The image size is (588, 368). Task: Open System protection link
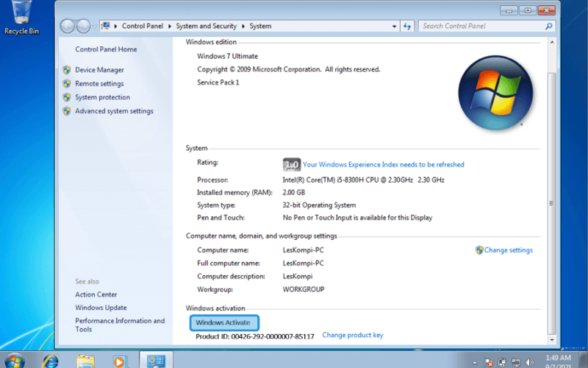[102, 97]
